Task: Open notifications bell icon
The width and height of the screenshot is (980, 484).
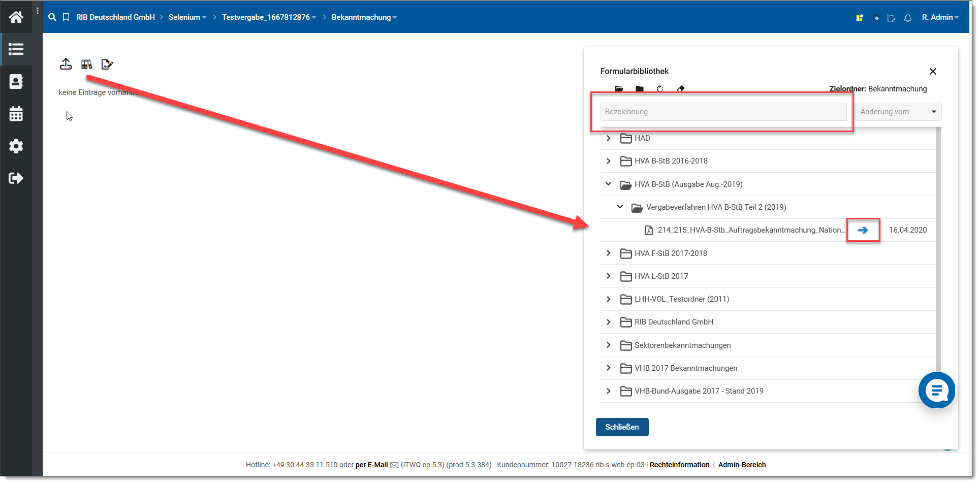Action: click(x=907, y=18)
